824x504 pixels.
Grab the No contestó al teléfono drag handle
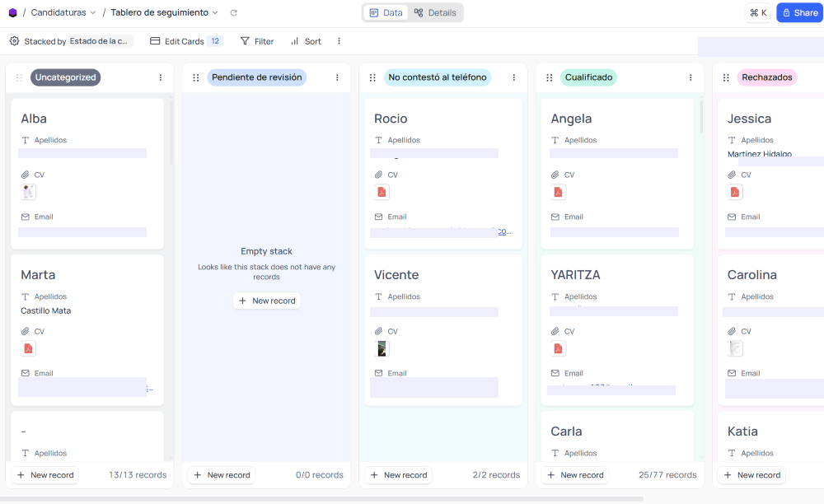click(372, 77)
